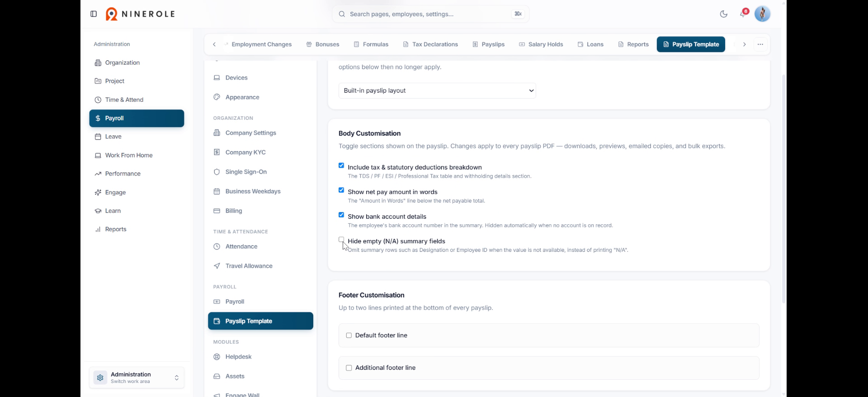Switch to the Tax Declarations tab
The width and height of the screenshot is (868, 397).
tap(430, 44)
